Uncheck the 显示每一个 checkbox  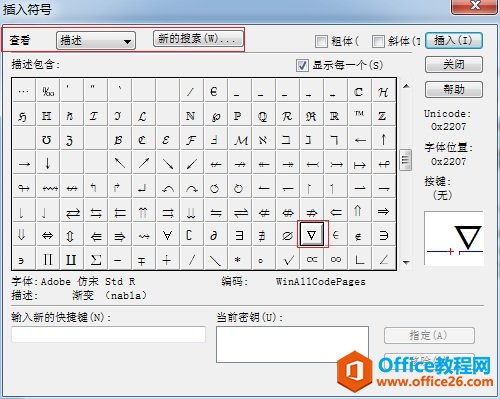click(302, 65)
